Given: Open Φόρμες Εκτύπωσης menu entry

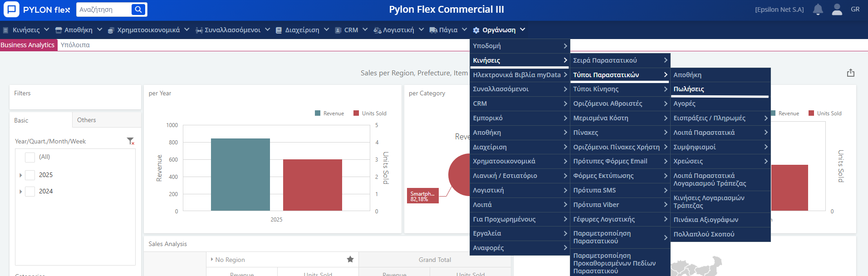Looking at the screenshot, I should click(620, 176).
